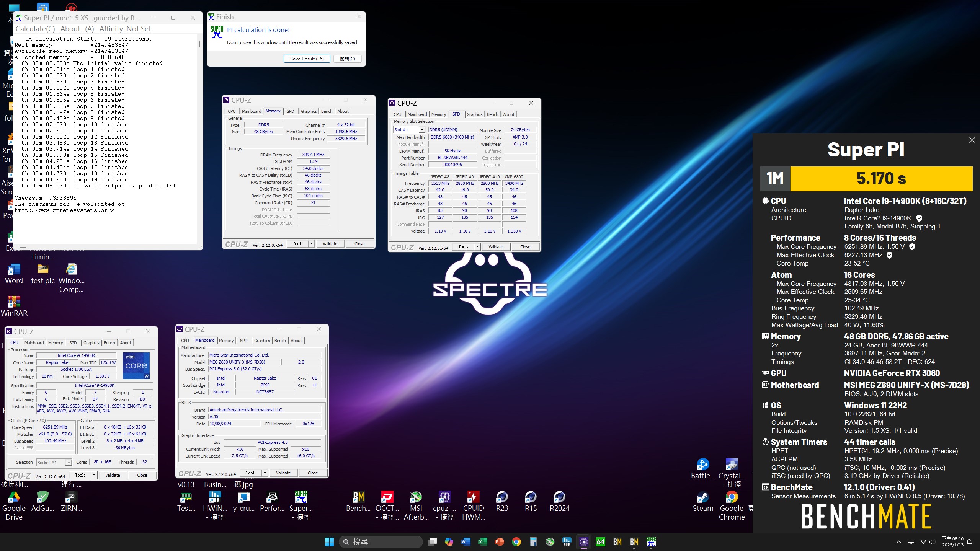Viewport: 980px width, 551px height.
Task: Click DRAM Frequency value 3997.1 MHz
Action: click(x=313, y=155)
